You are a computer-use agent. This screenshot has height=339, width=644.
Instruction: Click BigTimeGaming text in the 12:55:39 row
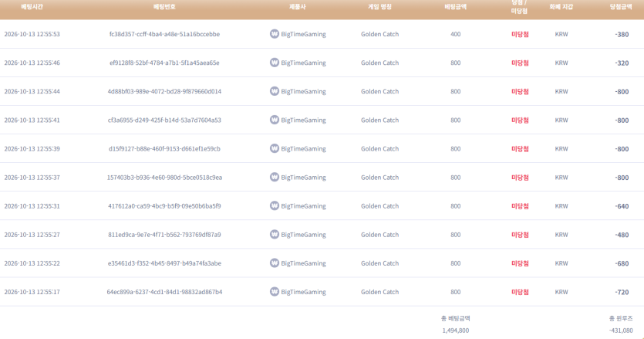(x=304, y=149)
